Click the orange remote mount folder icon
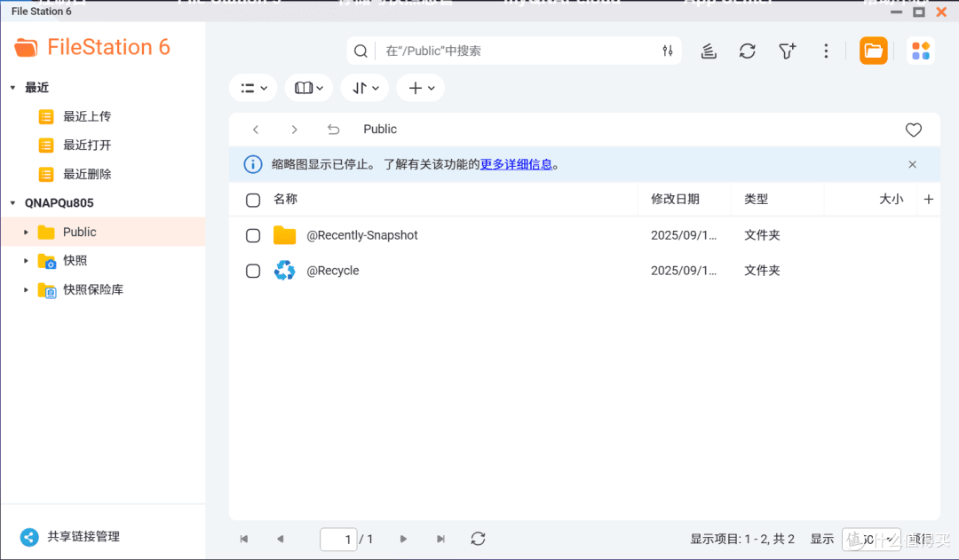 pos(873,51)
